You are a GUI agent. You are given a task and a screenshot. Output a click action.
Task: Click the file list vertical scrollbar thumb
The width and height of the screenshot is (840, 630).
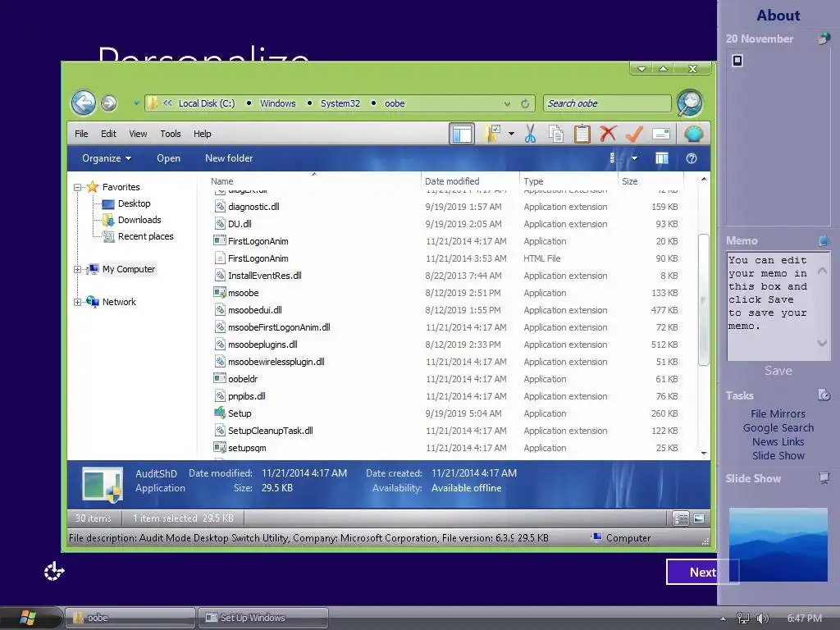(x=704, y=299)
